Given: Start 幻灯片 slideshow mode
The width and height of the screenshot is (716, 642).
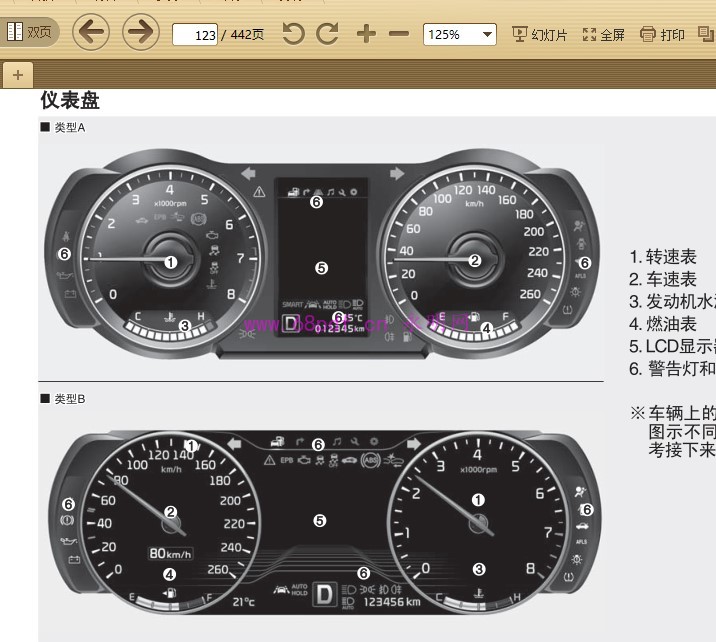Looking at the screenshot, I should click(x=539, y=34).
